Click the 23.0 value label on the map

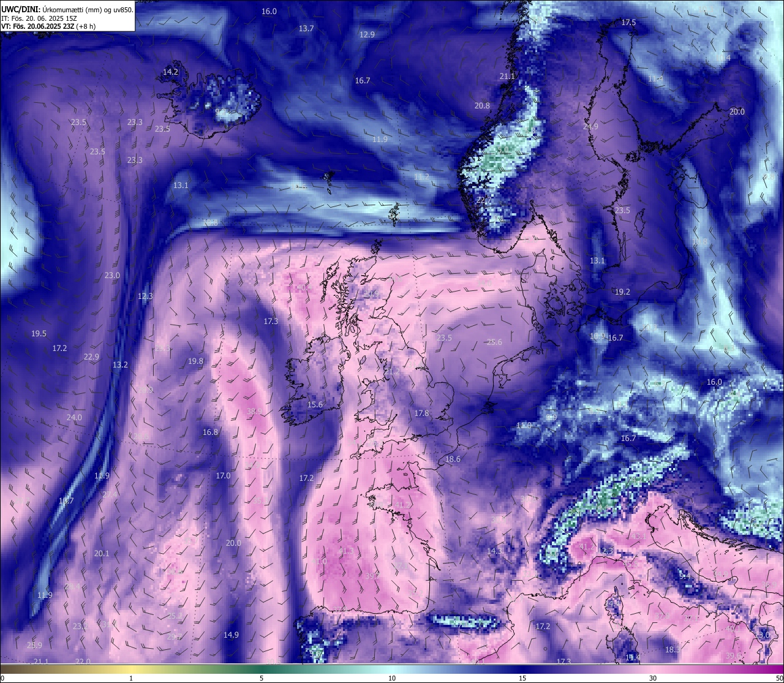point(112,276)
